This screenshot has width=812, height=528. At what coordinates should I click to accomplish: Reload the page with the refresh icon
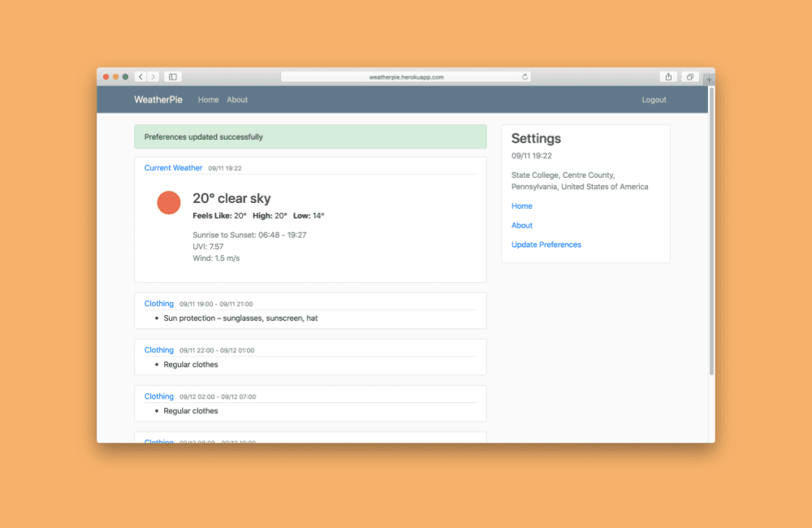525,76
